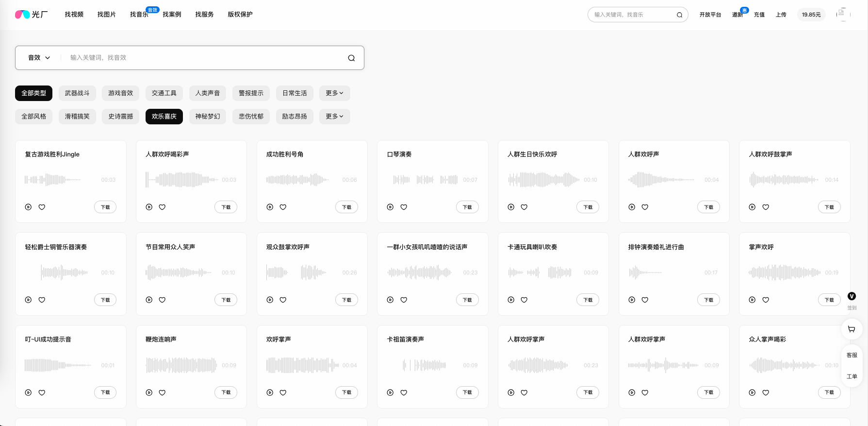868x426 pixels.
Task: Play the 人群生日快乐欢呼 sound effect
Action: [x=511, y=207]
